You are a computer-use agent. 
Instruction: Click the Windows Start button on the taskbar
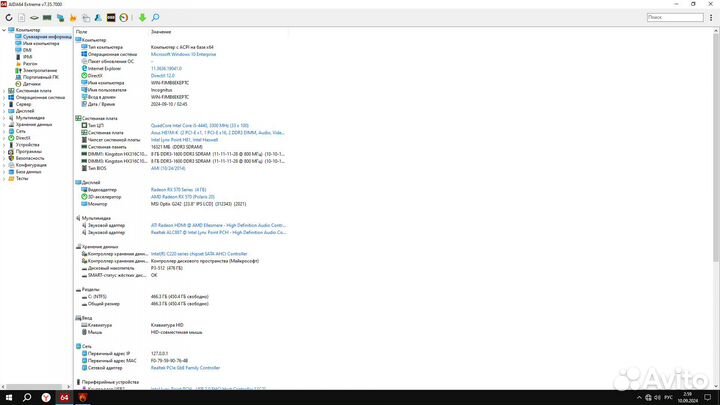click(8, 397)
